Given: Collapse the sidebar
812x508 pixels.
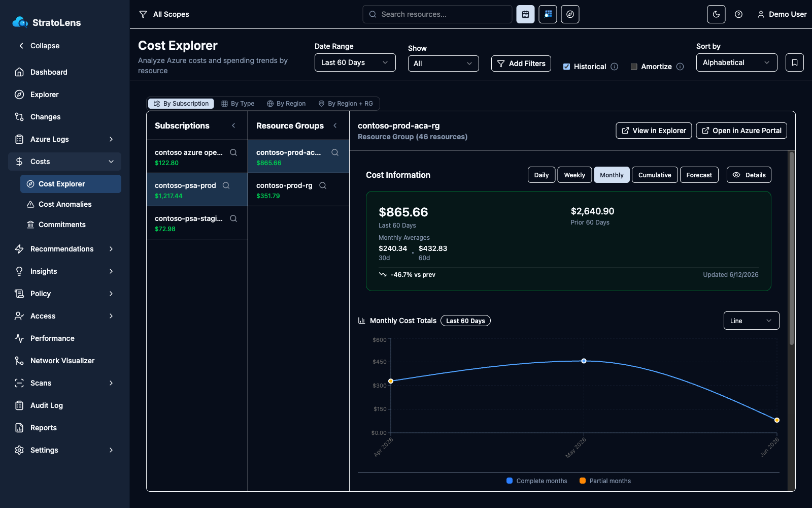Looking at the screenshot, I should (x=39, y=46).
